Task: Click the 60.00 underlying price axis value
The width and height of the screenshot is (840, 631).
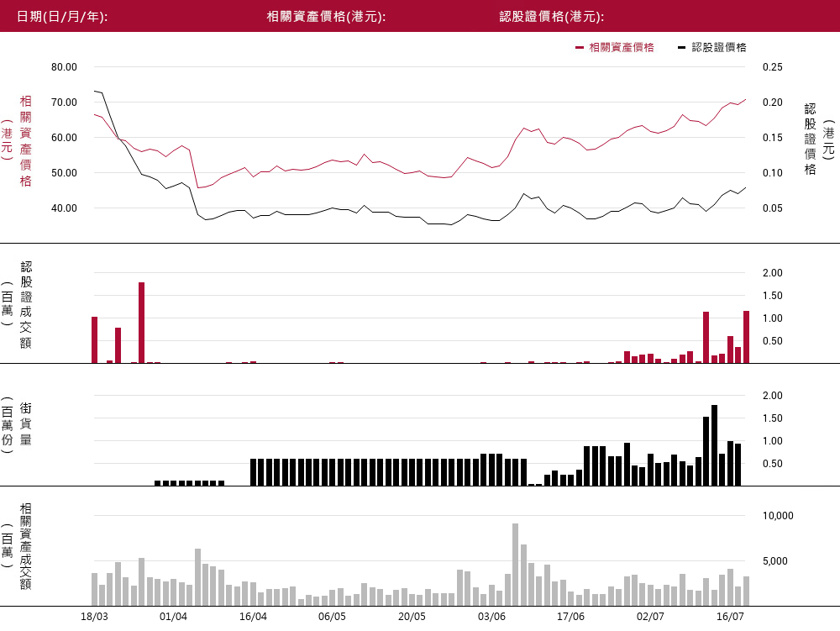Action: click(65, 138)
